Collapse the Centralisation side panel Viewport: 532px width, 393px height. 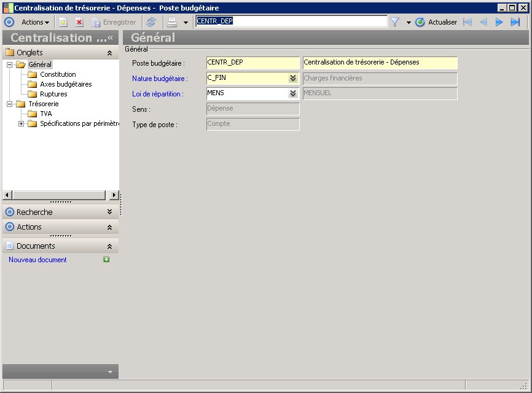click(x=110, y=37)
